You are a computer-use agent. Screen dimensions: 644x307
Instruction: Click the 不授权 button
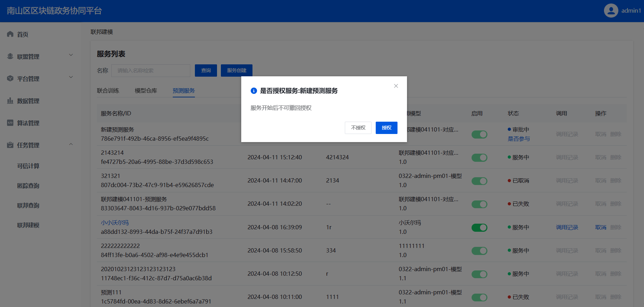(x=358, y=128)
